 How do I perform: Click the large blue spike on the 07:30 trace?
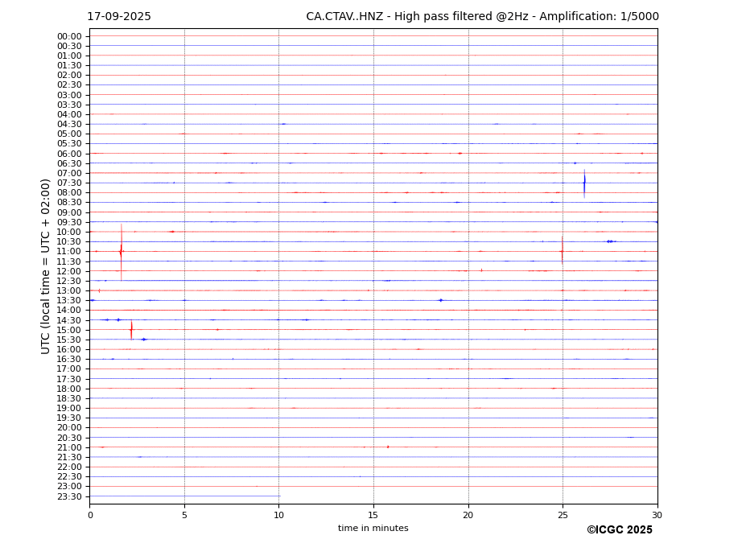(x=584, y=183)
